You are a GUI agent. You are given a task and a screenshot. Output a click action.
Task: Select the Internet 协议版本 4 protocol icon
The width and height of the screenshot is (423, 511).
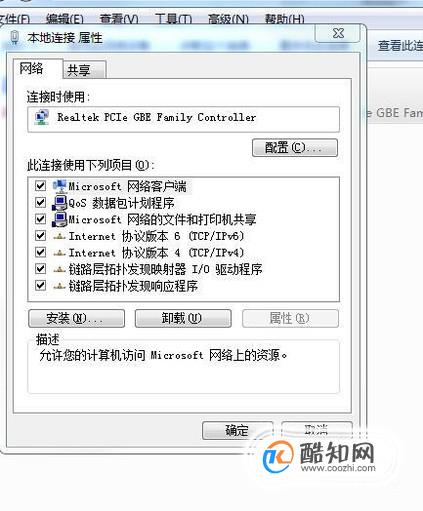[x=59, y=253]
